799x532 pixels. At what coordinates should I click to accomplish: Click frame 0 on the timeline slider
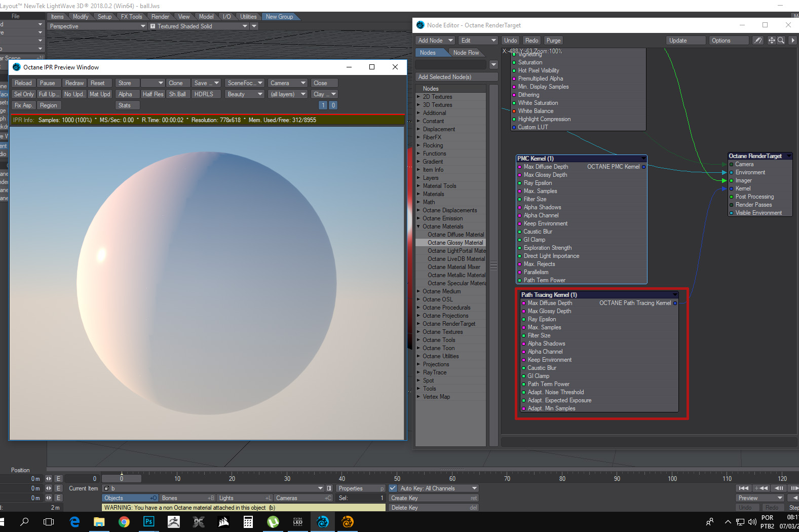click(x=122, y=478)
